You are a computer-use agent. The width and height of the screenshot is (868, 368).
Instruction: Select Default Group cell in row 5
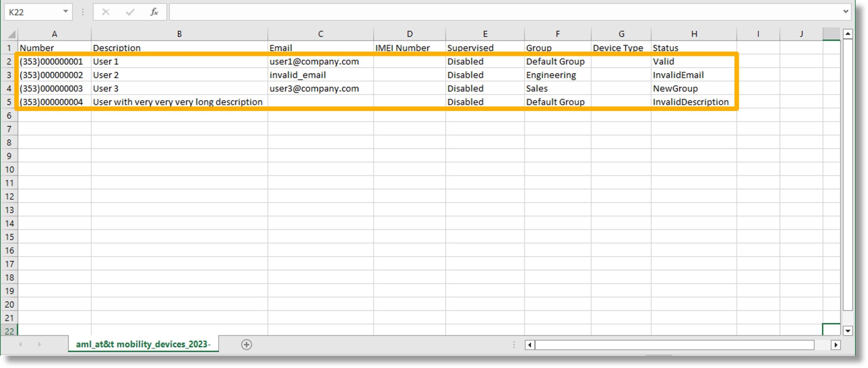[558, 102]
